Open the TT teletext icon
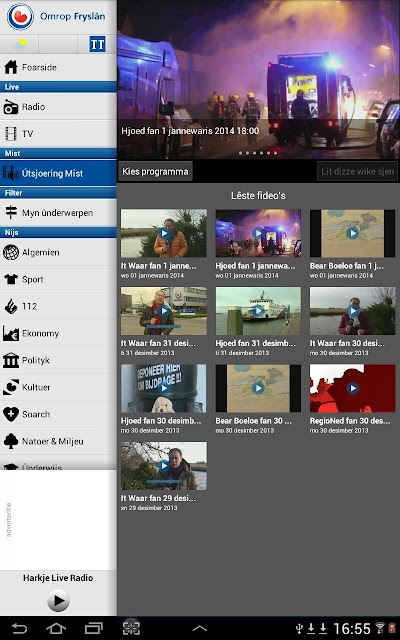Screen dimensions: 400x640 point(97,44)
